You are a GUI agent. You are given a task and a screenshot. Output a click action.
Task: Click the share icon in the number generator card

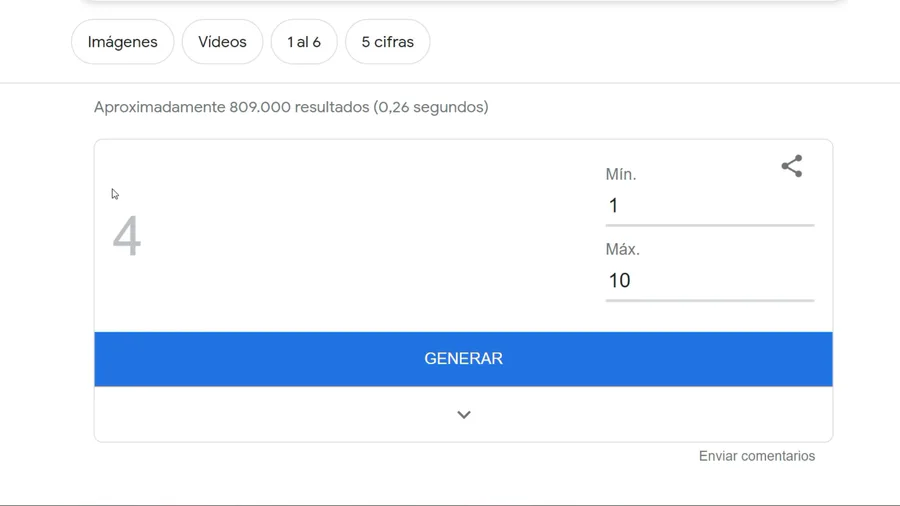[792, 166]
